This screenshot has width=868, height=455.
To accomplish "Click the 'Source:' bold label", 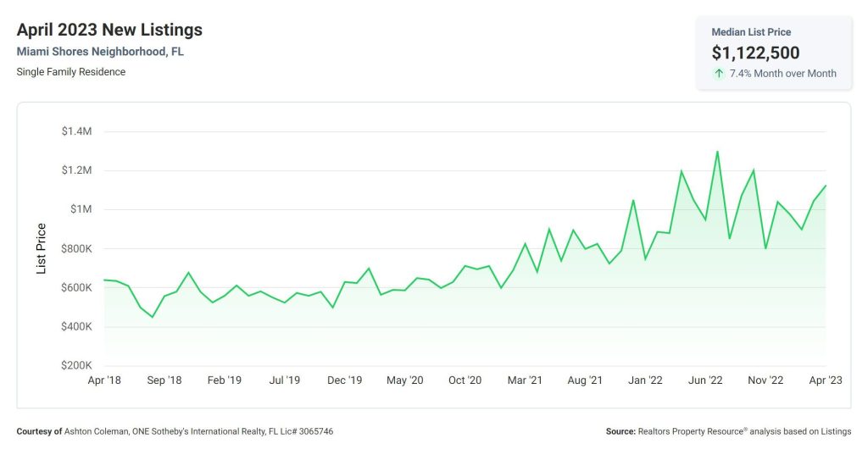I will click(620, 431).
